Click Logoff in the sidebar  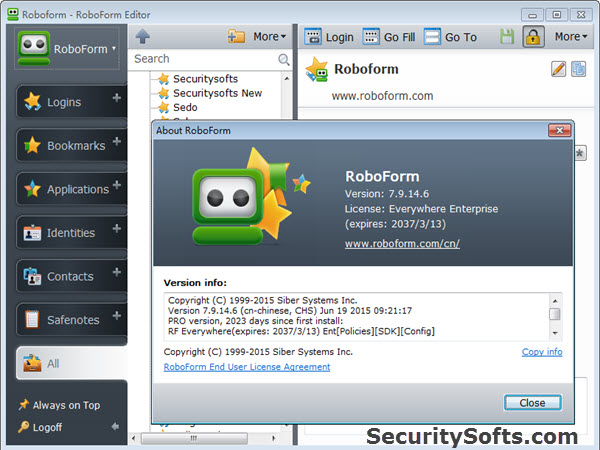point(40,427)
